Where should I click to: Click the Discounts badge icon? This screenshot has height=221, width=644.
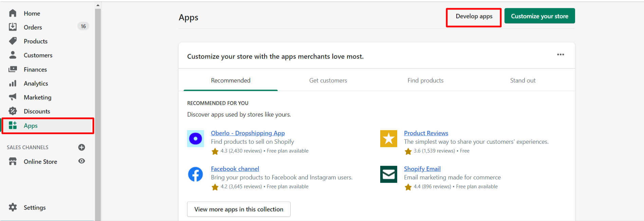13,111
